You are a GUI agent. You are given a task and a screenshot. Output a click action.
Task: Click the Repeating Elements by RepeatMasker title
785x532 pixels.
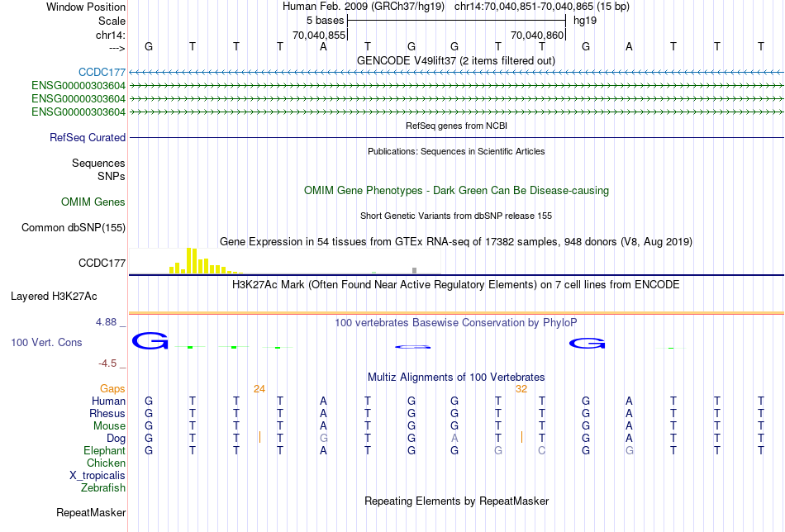456,501
